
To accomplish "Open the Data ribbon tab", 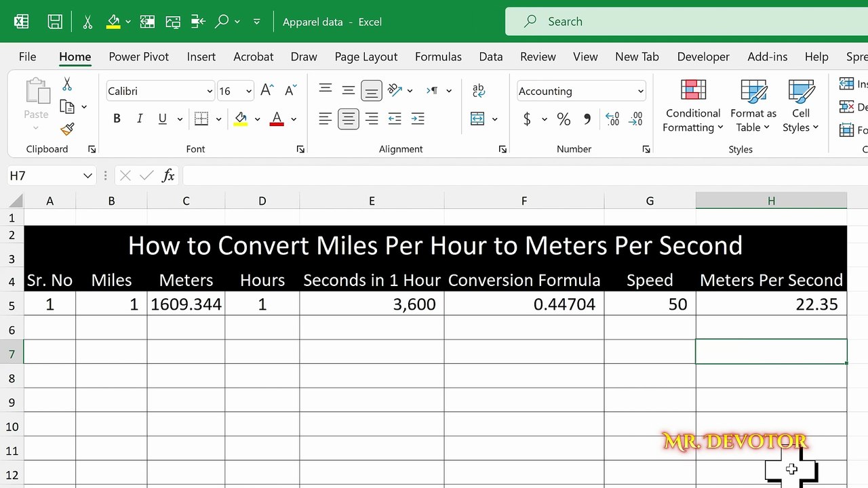I will point(491,57).
